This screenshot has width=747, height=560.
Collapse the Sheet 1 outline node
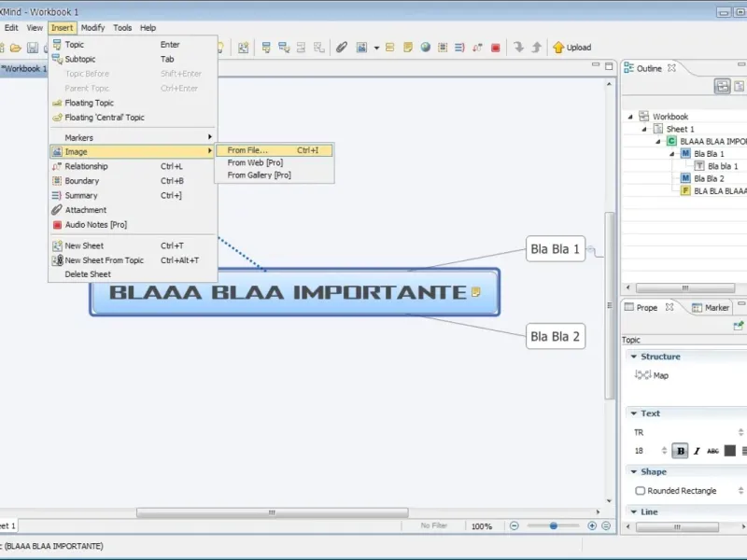click(644, 129)
